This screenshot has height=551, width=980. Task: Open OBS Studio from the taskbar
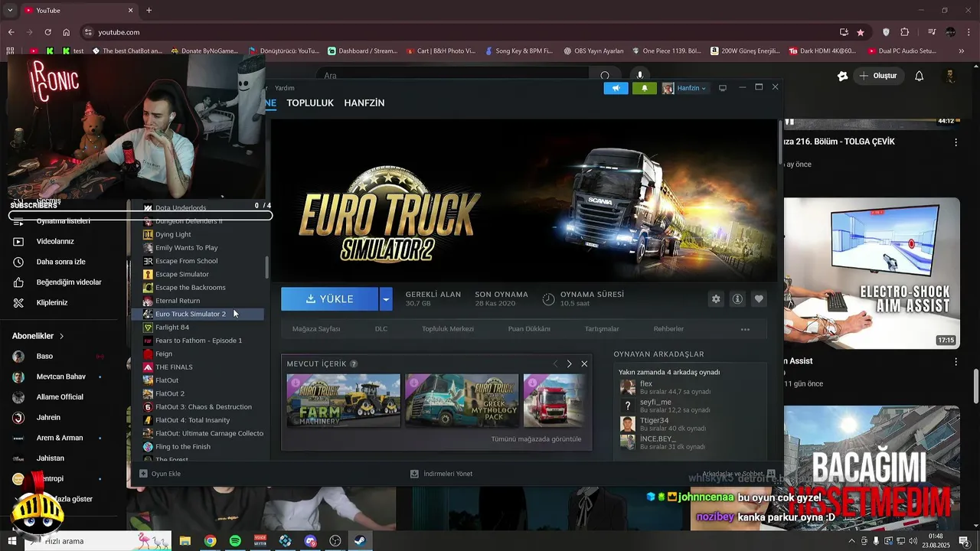click(x=335, y=541)
